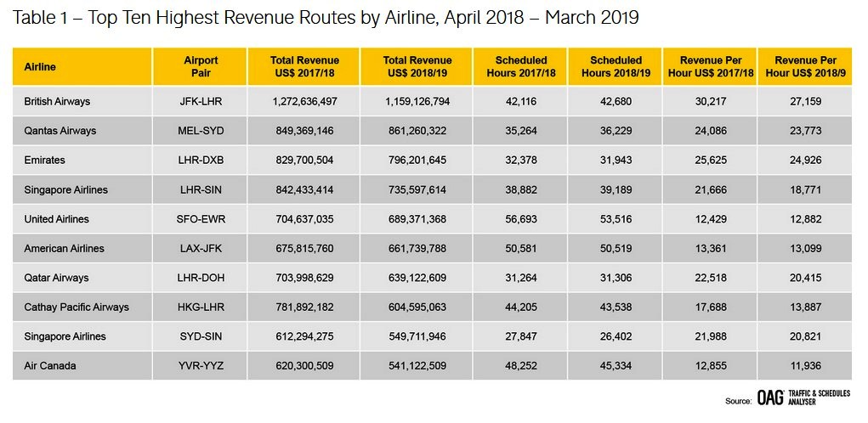Select revenue per hour value 30,217

point(711,102)
